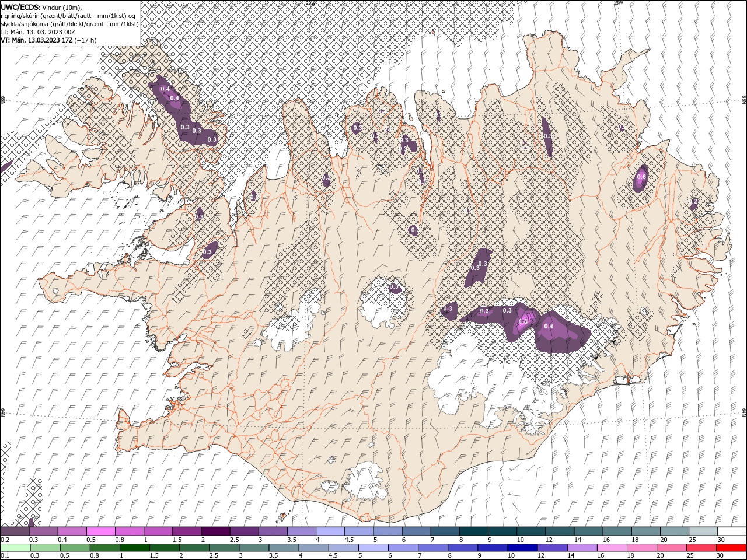This screenshot has height=560, width=747.
Task: Click the '(+17 h)' forecast offset text
Action: tap(86, 40)
